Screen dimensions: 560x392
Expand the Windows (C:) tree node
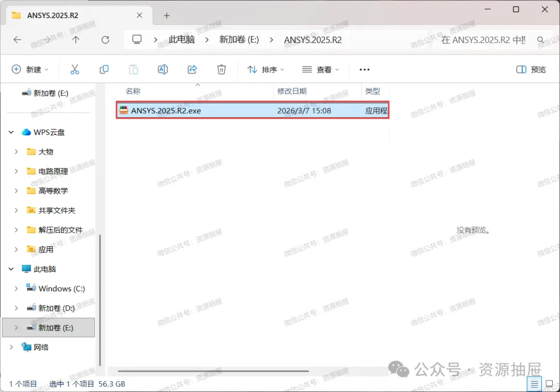pos(16,288)
